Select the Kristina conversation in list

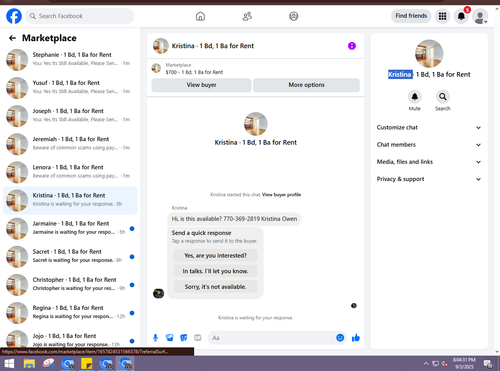click(x=70, y=200)
